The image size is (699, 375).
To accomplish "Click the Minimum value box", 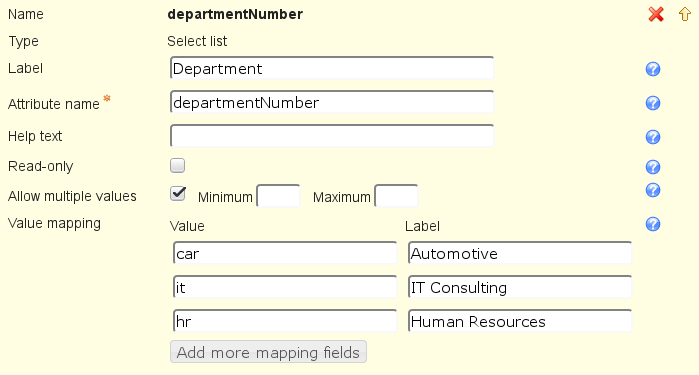I will [279, 196].
